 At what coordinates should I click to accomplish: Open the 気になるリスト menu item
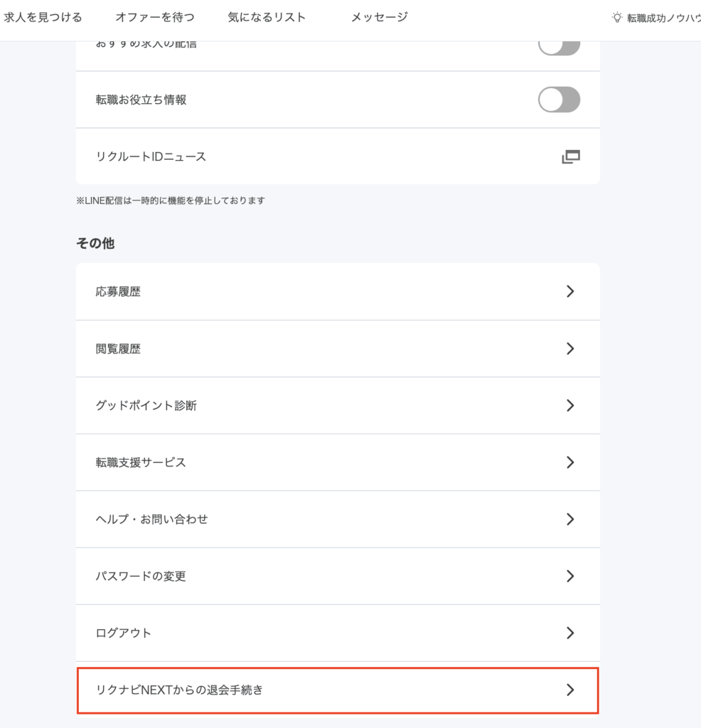pos(267,17)
